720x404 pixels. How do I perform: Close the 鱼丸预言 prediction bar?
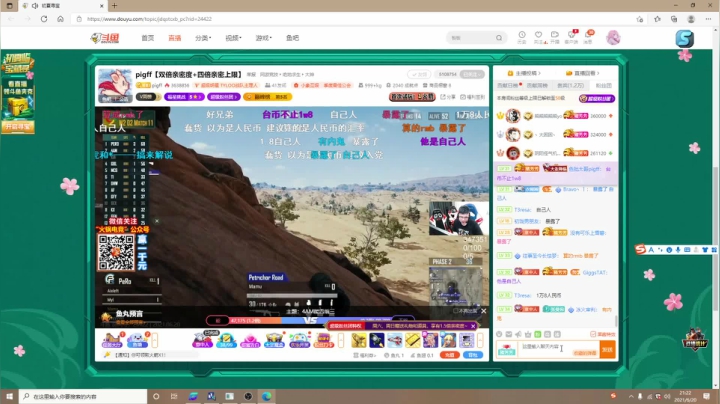(x=484, y=311)
